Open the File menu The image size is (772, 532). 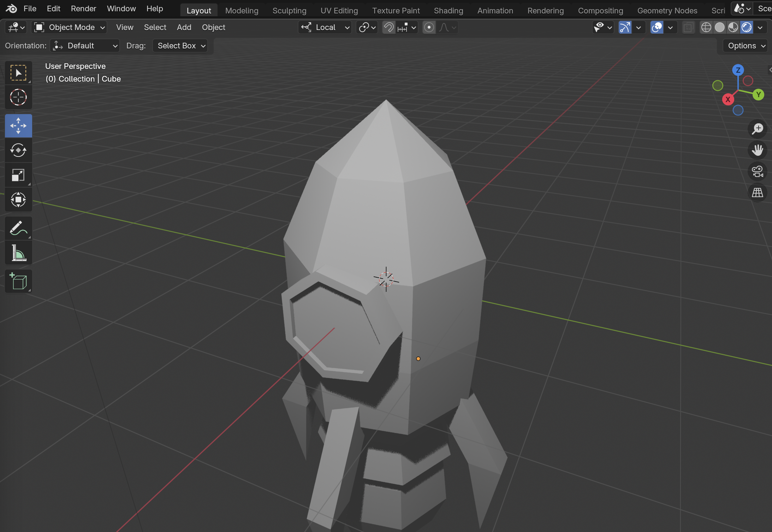[x=30, y=8]
